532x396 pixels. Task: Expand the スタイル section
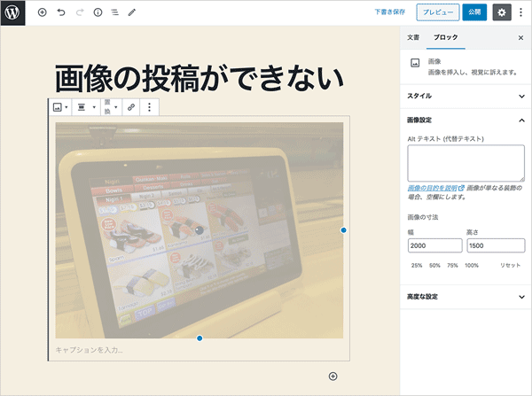(465, 96)
